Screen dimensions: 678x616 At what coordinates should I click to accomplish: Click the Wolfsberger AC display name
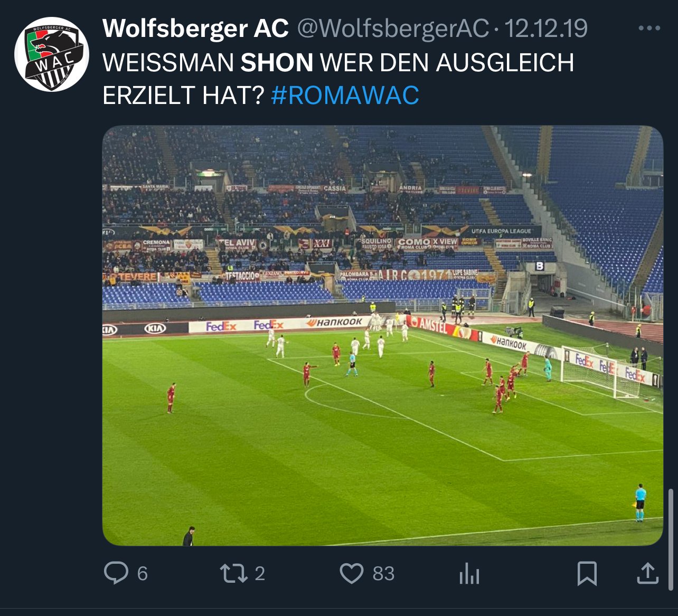pos(196,29)
